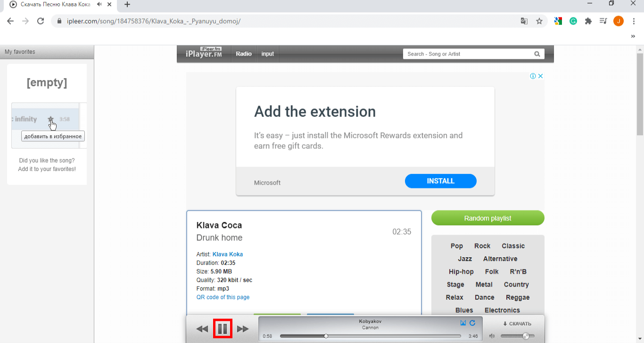
Task: Click the track progress bar
Action: (x=371, y=336)
